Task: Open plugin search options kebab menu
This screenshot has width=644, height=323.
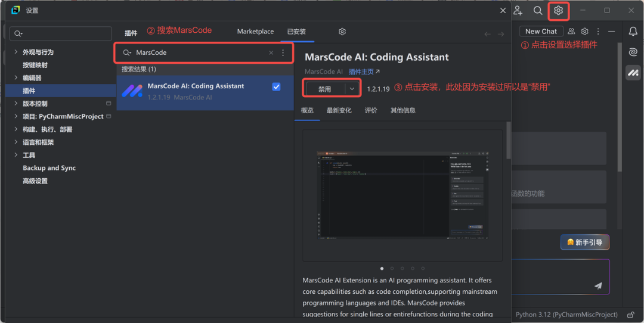Action: click(x=283, y=52)
